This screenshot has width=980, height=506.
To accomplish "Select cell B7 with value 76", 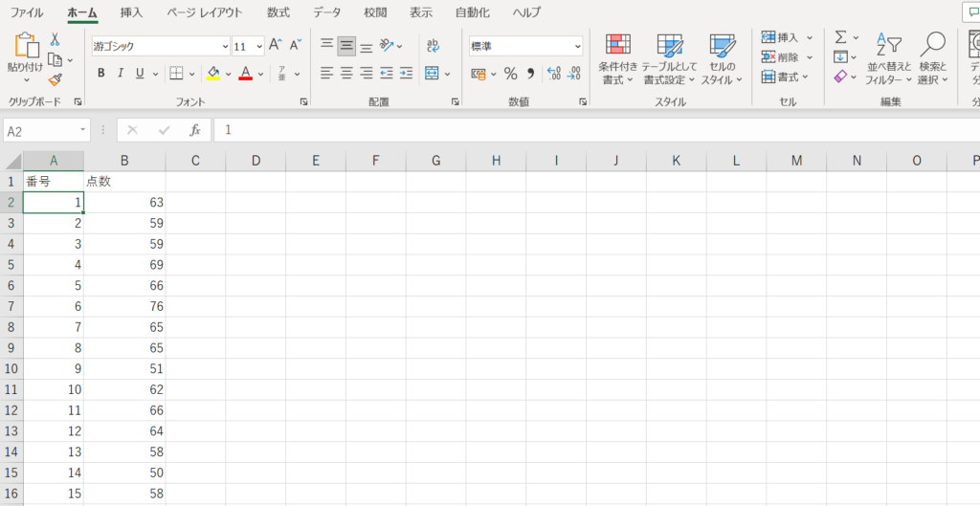I will point(124,306).
